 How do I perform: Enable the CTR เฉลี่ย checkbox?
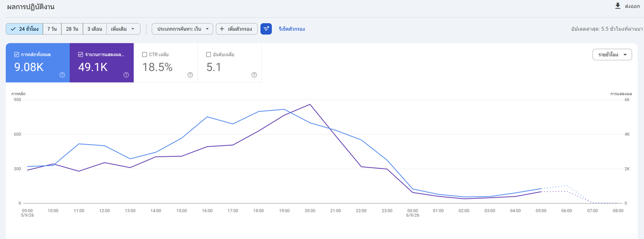(x=145, y=54)
